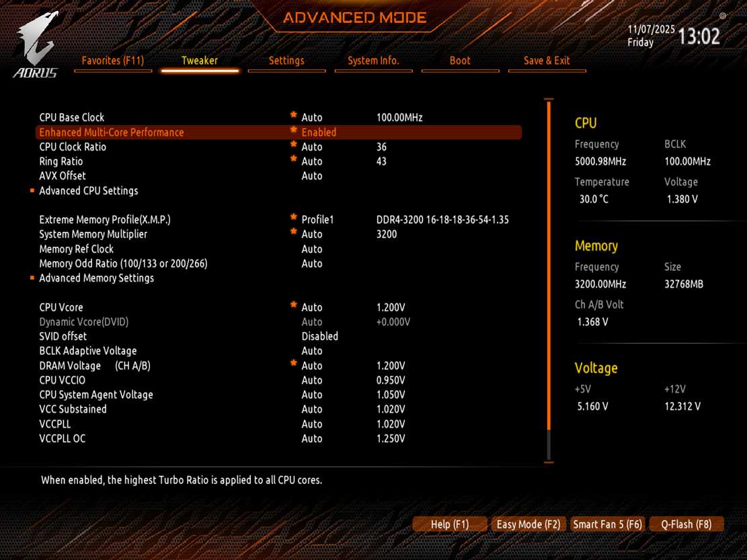
Task: Open the Extreme Memory Profile Profile1 dropdown
Action: 317,220
